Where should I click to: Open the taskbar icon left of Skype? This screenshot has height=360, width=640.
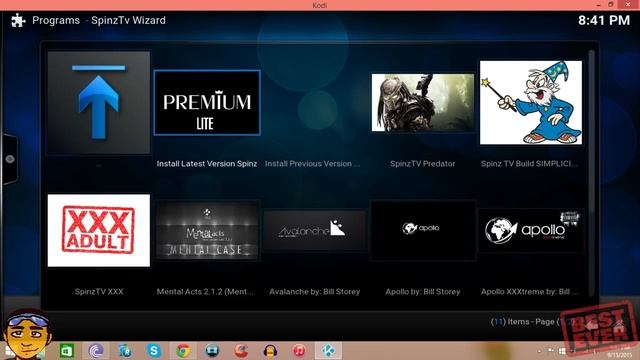[x=124, y=351]
